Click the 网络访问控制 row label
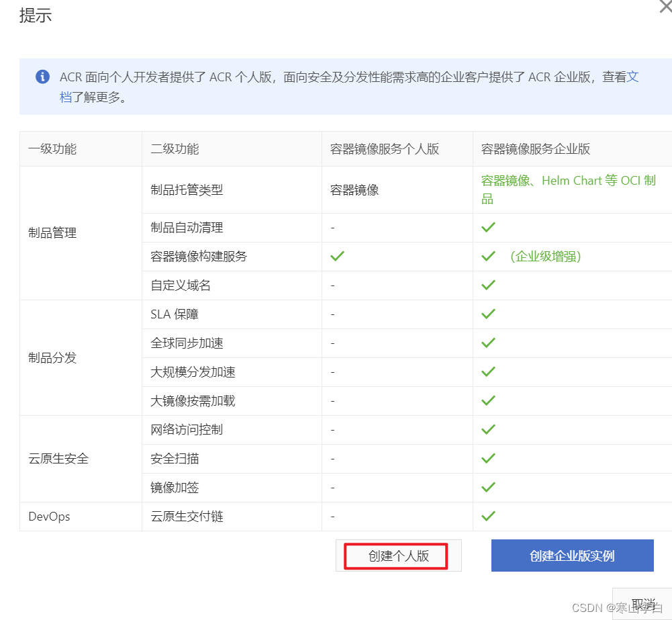The width and height of the screenshot is (672, 620). [x=187, y=430]
